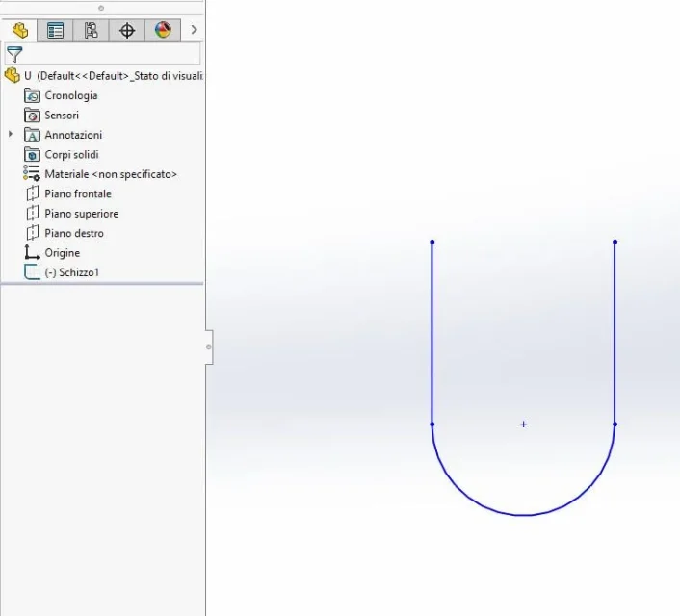Viewport: 680px width, 616px height.
Task: Click the Corpi solidi folder icon
Action: pos(32,155)
